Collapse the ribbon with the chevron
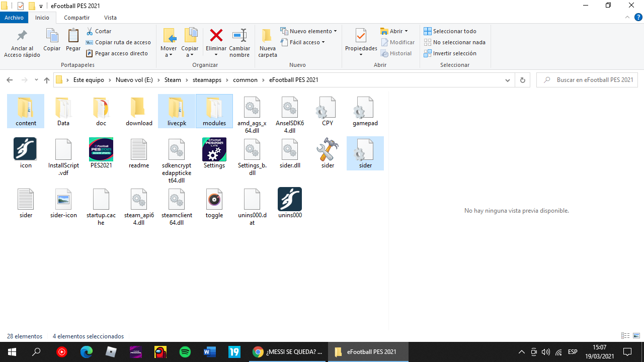The image size is (644, 362). click(627, 17)
